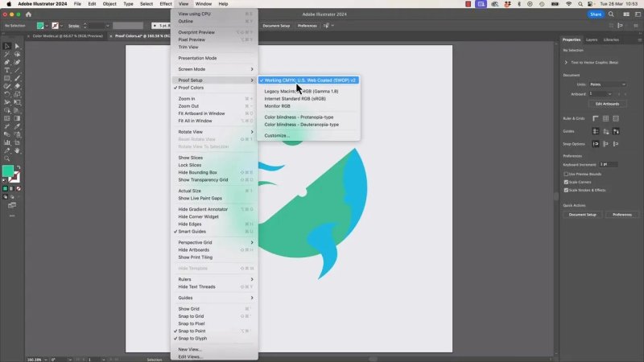Screen dimensions: 644x362
Task: Pick the Scale tool
Action: [17, 94]
